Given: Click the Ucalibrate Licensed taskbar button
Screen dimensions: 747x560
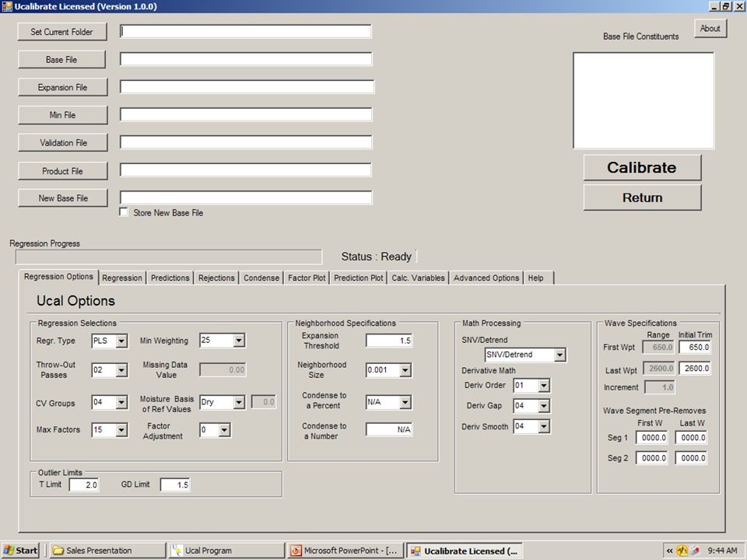Looking at the screenshot, I should [x=465, y=551].
